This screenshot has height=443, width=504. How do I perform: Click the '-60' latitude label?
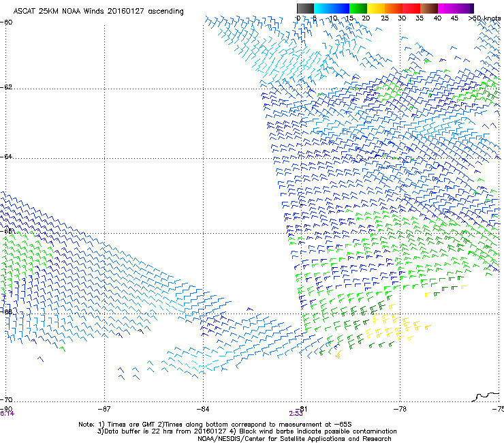pos(6,22)
